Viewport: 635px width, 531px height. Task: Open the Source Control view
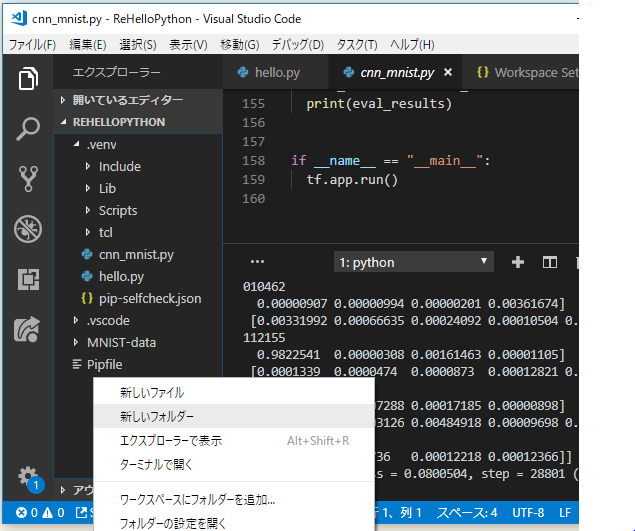coord(28,179)
